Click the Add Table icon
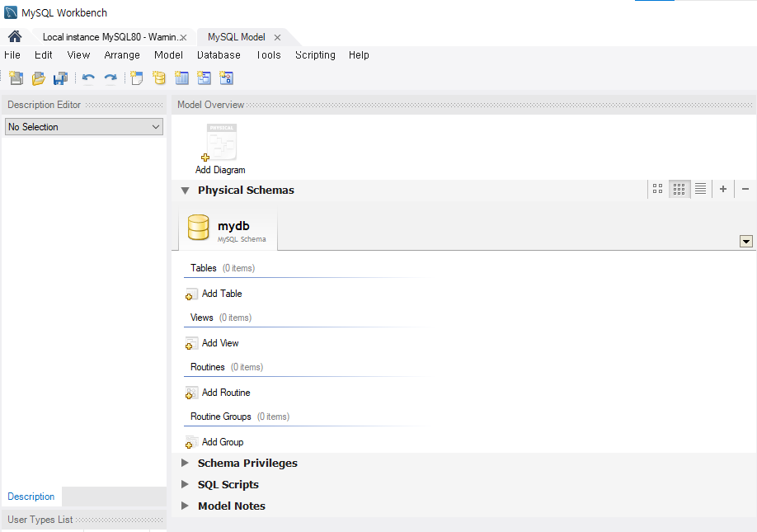Screen dimensions: 757x532 coord(191,294)
